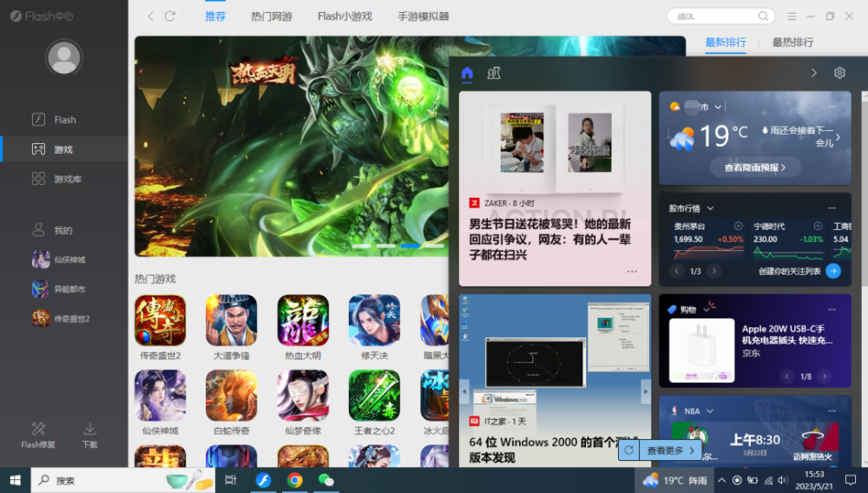
Task: Add 贵州茅台 stock to watchlist
Action: click(738, 226)
